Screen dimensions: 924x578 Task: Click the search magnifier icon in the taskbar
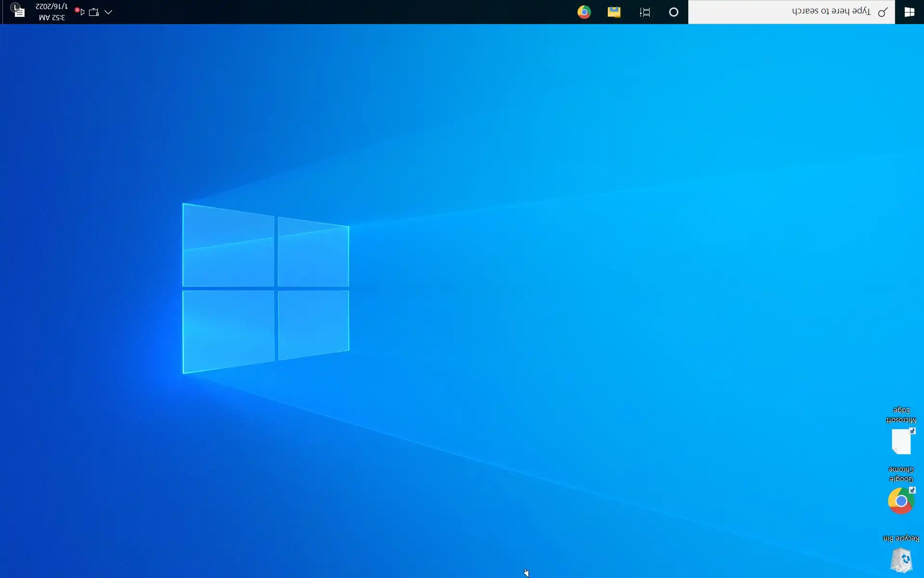point(883,12)
